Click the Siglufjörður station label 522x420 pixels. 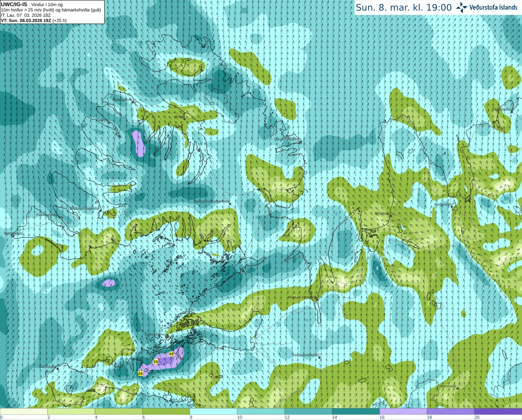click(502, 109)
